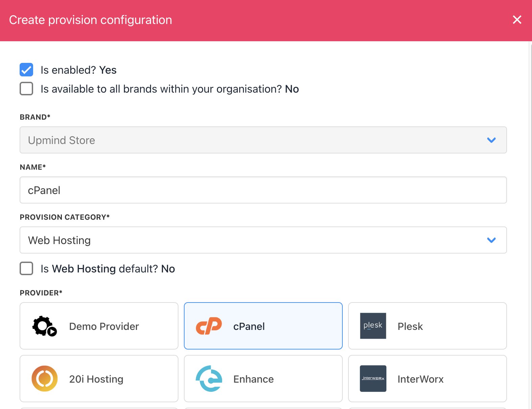The width and height of the screenshot is (532, 409).
Task: Click the PROVIDER* section label
Action: click(41, 293)
